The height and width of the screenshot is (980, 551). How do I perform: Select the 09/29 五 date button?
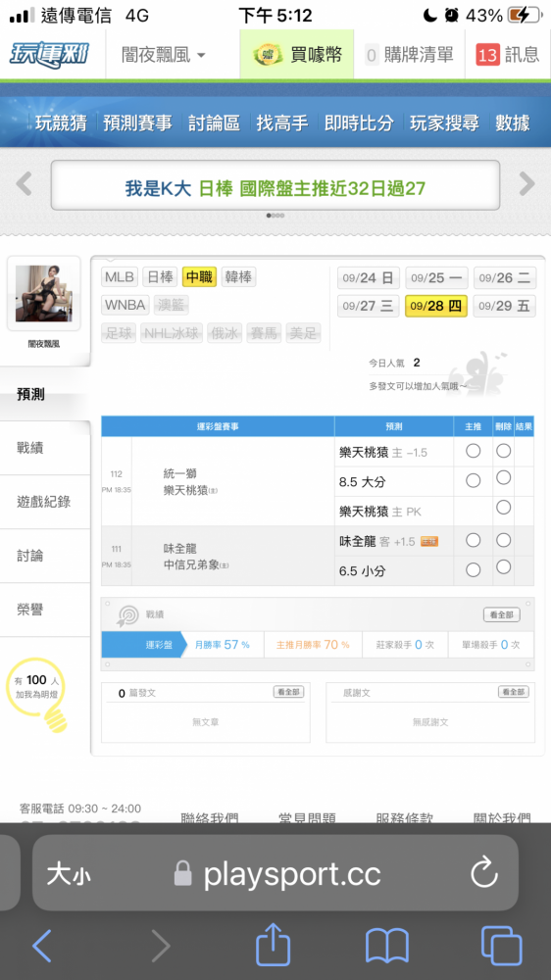(x=505, y=306)
